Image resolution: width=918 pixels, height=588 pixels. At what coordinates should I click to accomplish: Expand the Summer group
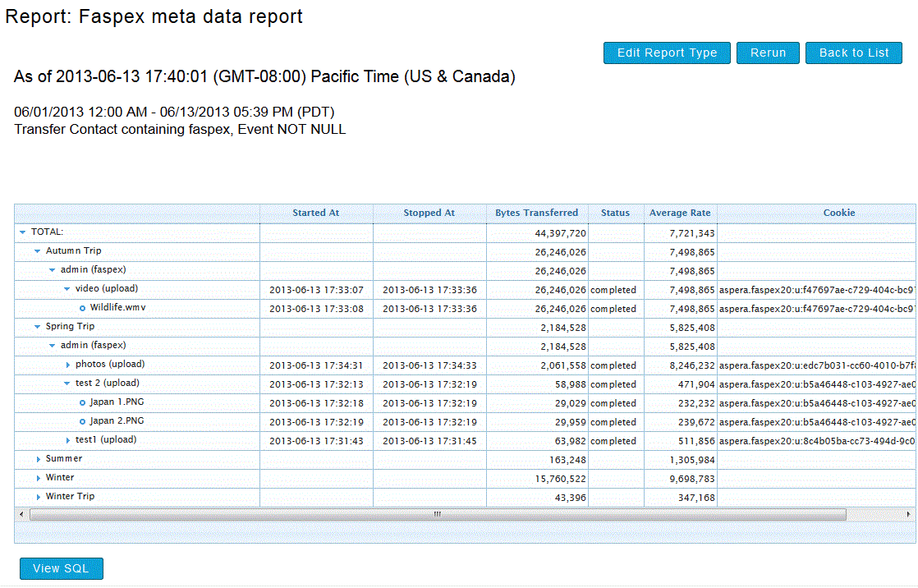pyautogui.click(x=38, y=459)
